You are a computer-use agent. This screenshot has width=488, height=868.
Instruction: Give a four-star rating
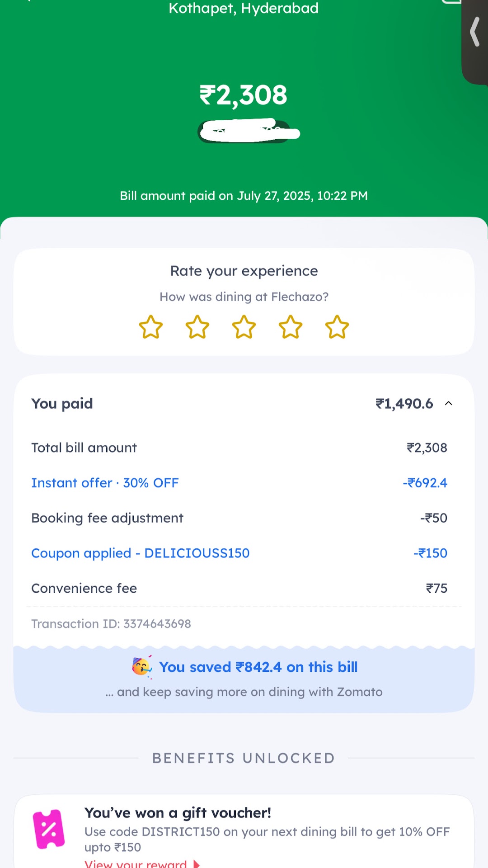coord(291,327)
